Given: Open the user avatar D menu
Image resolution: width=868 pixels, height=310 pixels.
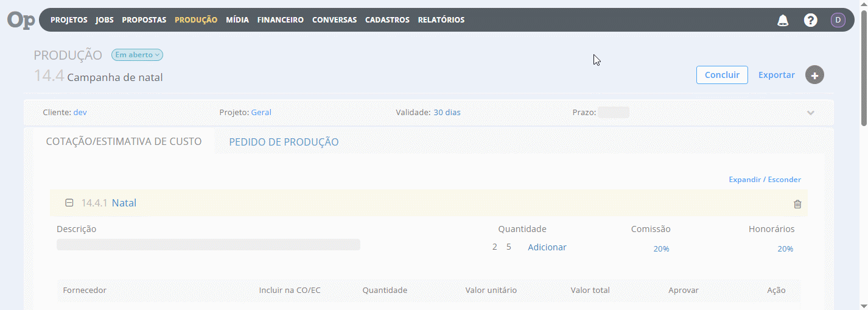Looking at the screenshot, I should click(838, 20).
